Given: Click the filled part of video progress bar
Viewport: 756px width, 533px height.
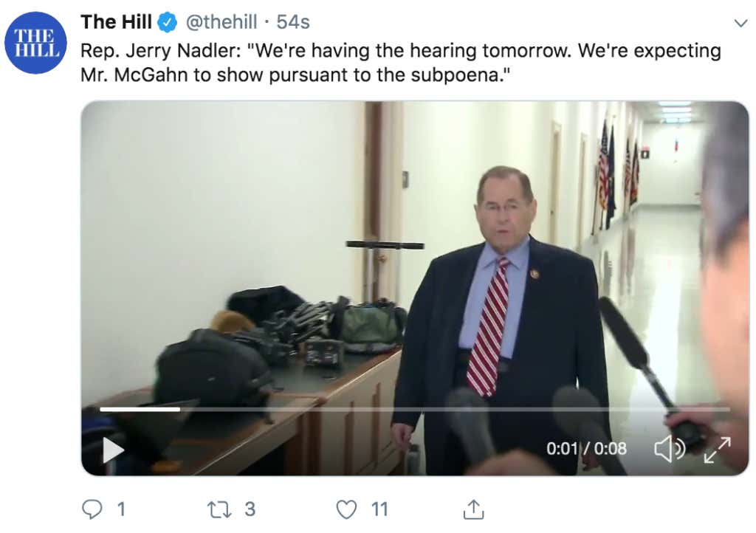Looking at the screenshot, I should [140, 410].
